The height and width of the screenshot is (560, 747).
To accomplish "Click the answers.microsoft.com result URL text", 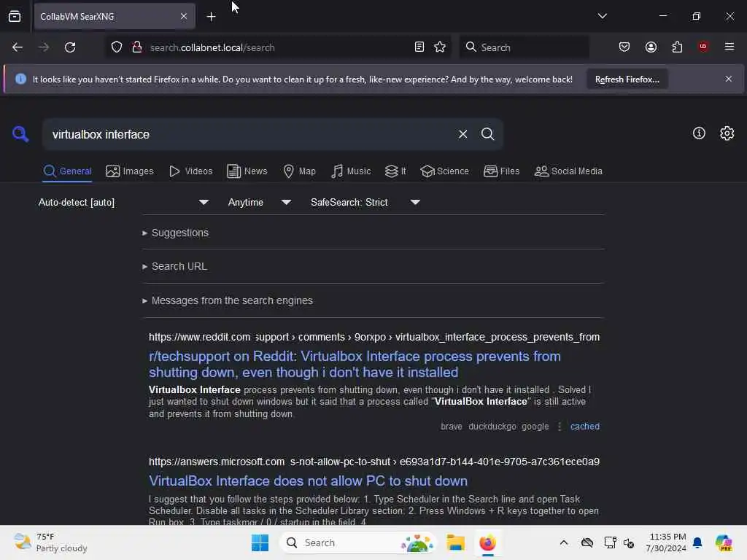I will (374, 462).
